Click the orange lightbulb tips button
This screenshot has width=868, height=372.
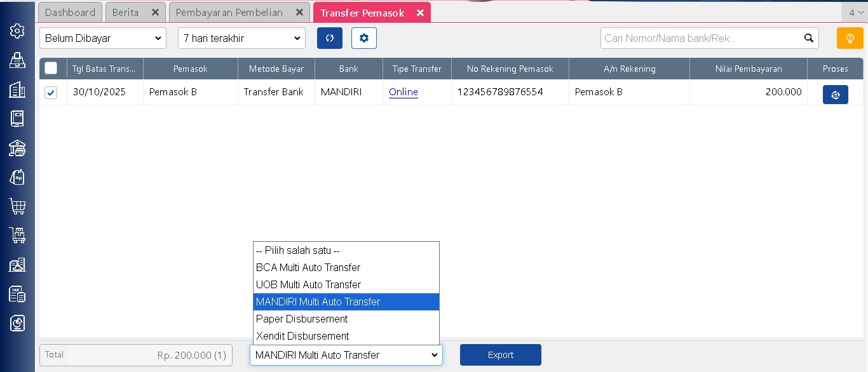coord(850,38)
